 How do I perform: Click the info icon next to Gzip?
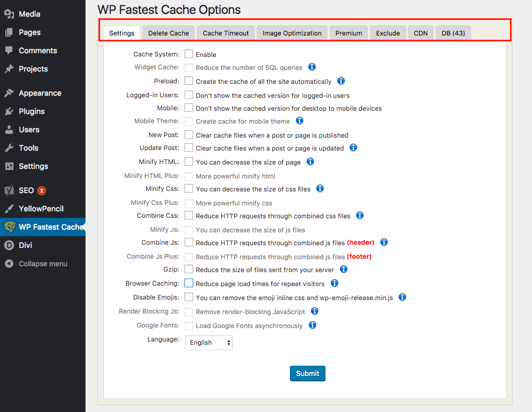tap(344, 269)
